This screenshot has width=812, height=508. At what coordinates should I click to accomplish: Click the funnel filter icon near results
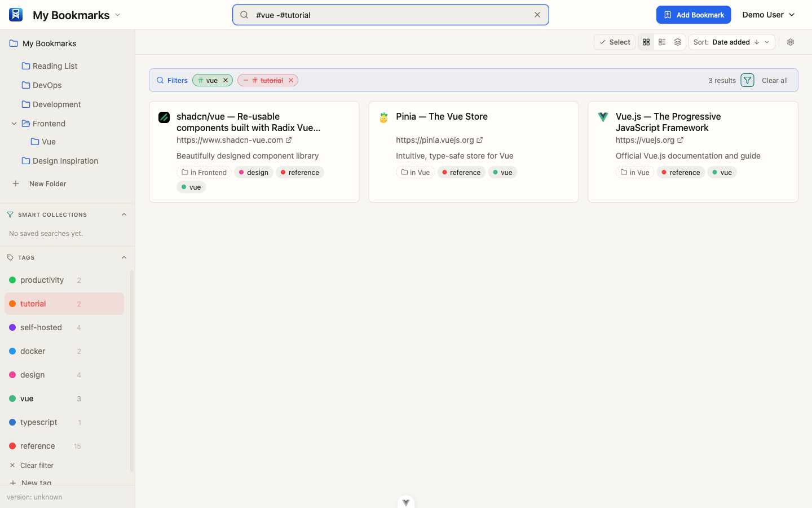pos(747,80)
